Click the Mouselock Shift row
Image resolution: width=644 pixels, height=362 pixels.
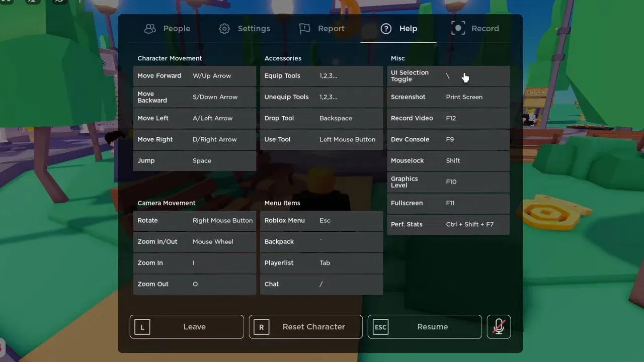point(448,161)
